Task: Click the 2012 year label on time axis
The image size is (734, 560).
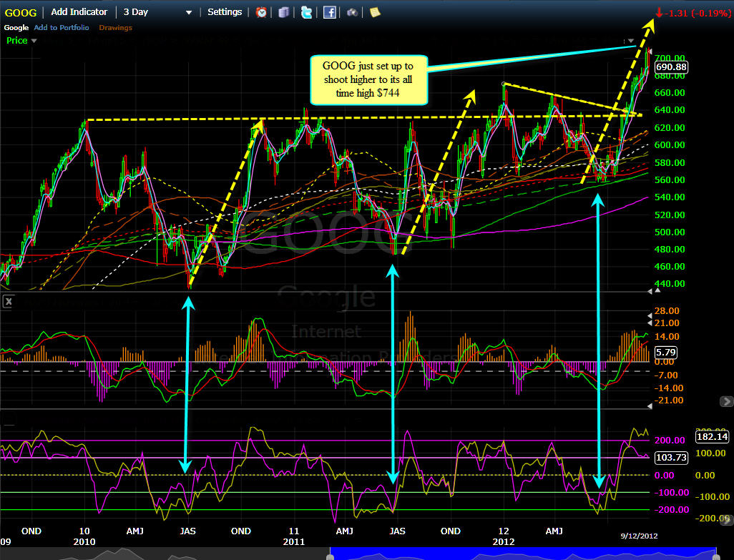Action: click(x=503, y=541)
